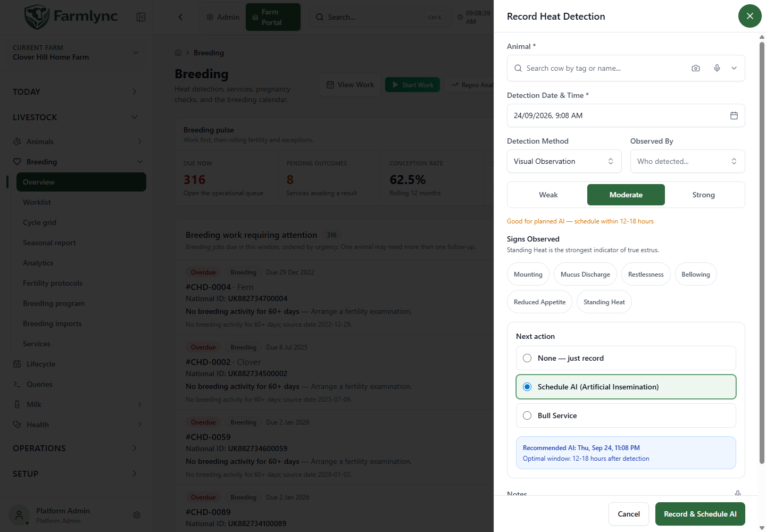Open Observed By dropdown
Image resolution: width=766 pixels, height=532 pixels.
(x=688, y=161)
